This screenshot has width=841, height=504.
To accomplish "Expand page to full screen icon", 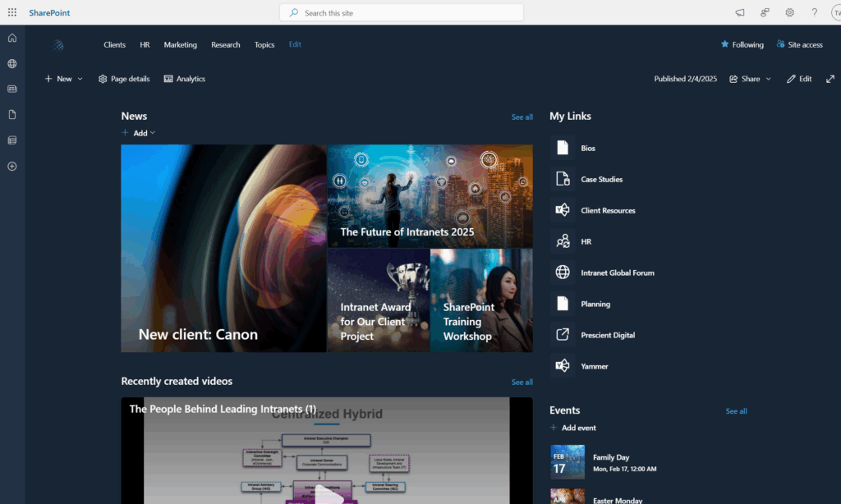I will pos(830,79).
